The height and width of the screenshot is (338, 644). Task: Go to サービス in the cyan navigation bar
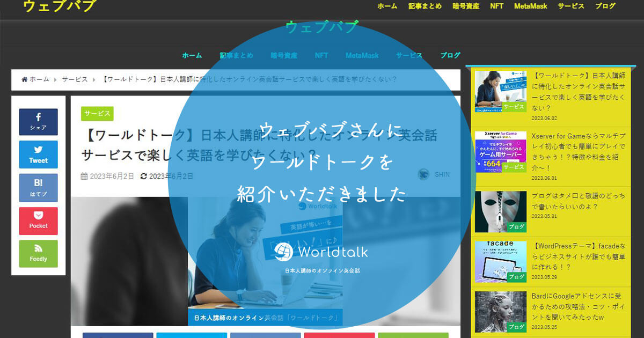[409, 55]
